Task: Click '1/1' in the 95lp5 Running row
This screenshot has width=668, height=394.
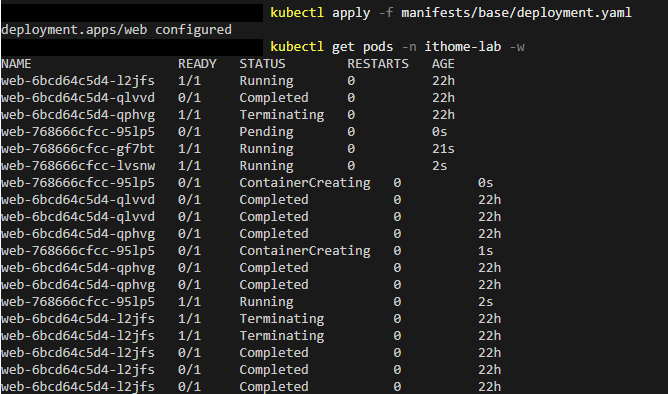Action: [x=189, y=302]
